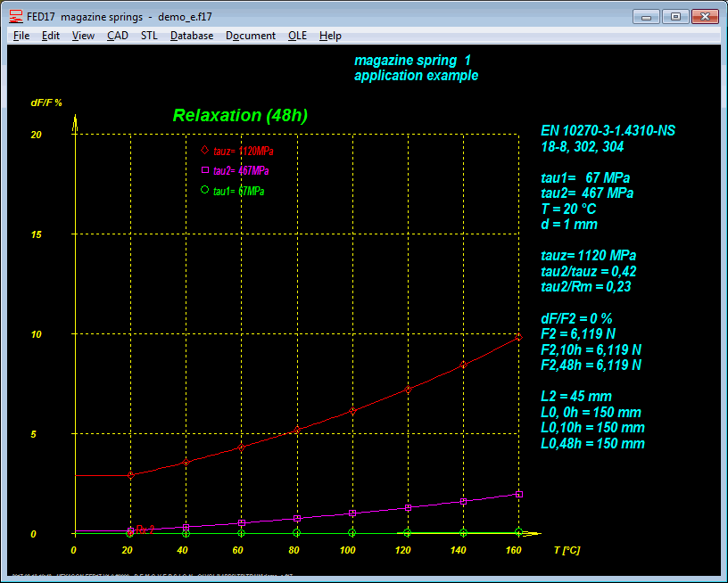Screen dimensions: 728x583
Task: Click the x-axis tick label 120
Action: pyautogui.click(x=402, y=550)
